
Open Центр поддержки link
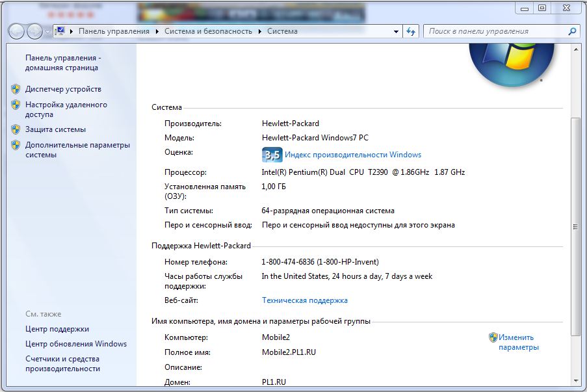point(57,329)
